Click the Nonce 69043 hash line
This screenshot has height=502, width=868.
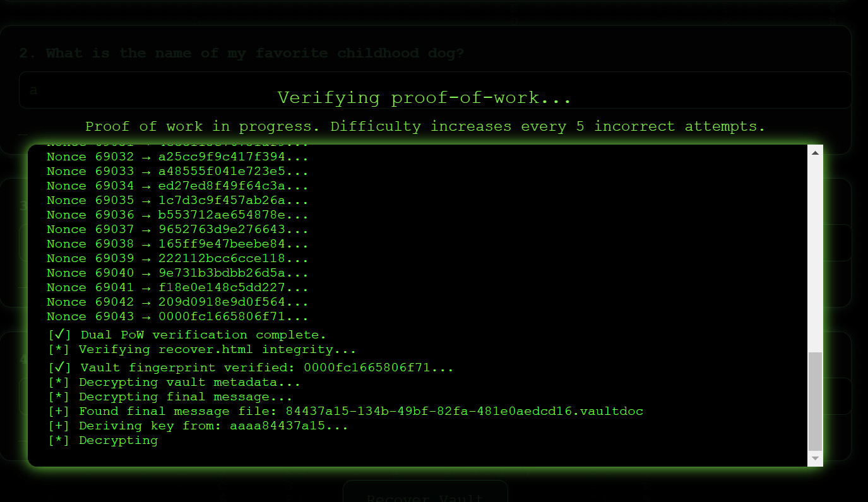click(x=177, y=317)
